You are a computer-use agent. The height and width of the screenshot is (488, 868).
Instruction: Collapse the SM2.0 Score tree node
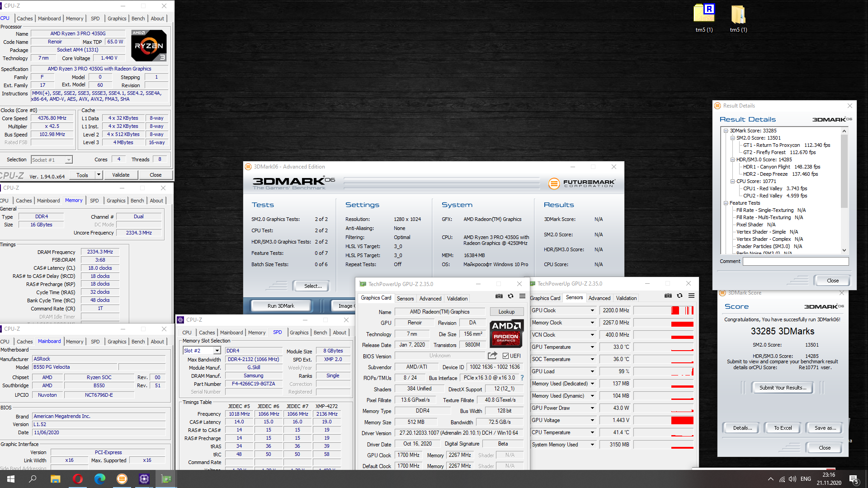(x=733, y=138)
